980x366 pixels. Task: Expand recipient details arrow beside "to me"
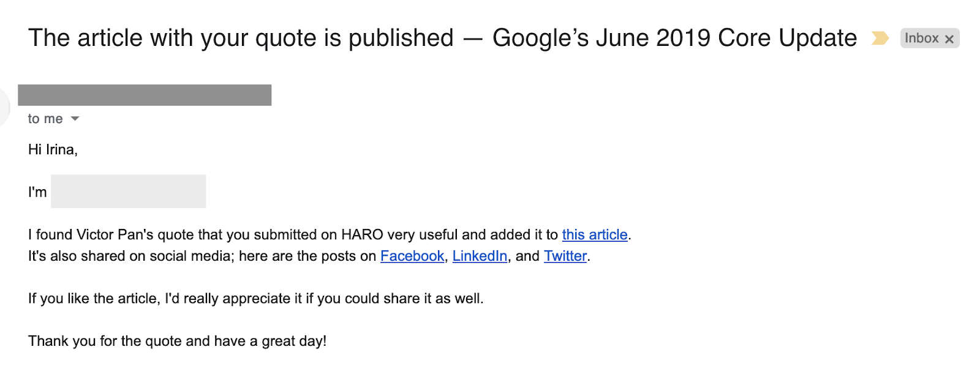(75, 119)
